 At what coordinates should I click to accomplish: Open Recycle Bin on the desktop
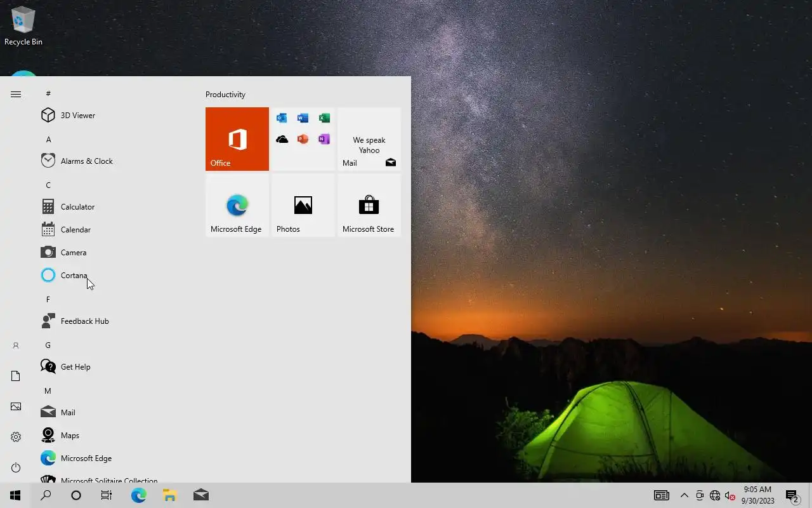coord(23,25)
